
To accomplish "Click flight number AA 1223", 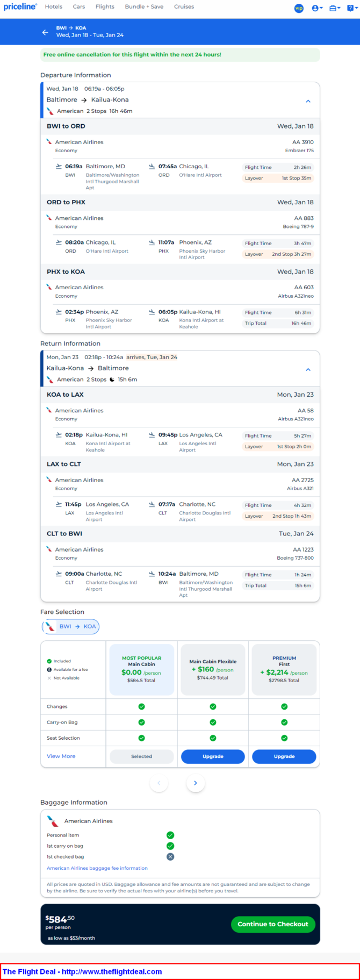I will click(303, 549).
